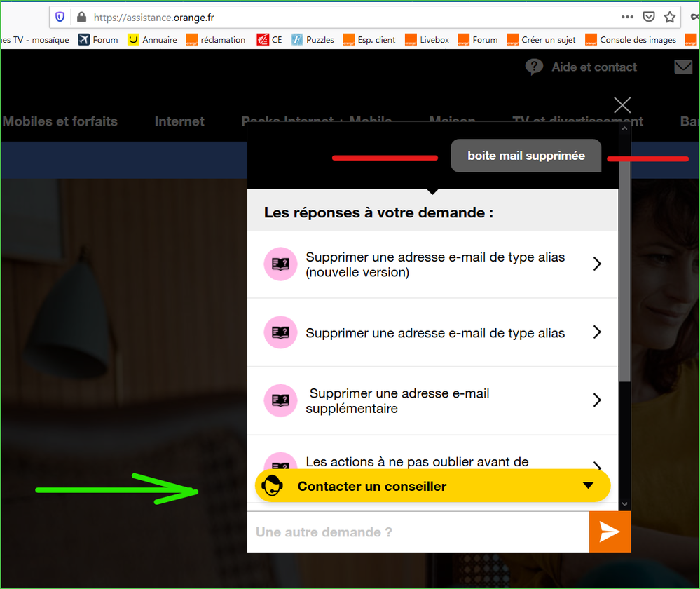This screenshot has height=589, width=700.
Task: Open the Livebox bookmark
Action: click(427, 40)
